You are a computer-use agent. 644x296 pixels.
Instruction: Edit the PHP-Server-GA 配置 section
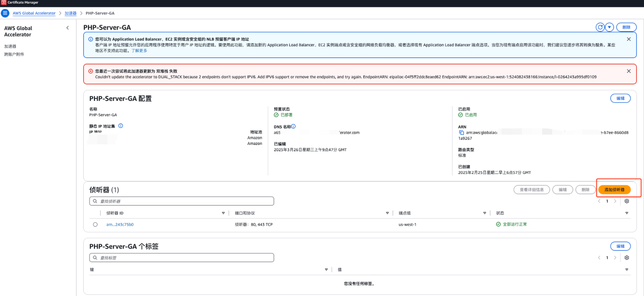tap(620, 99)
